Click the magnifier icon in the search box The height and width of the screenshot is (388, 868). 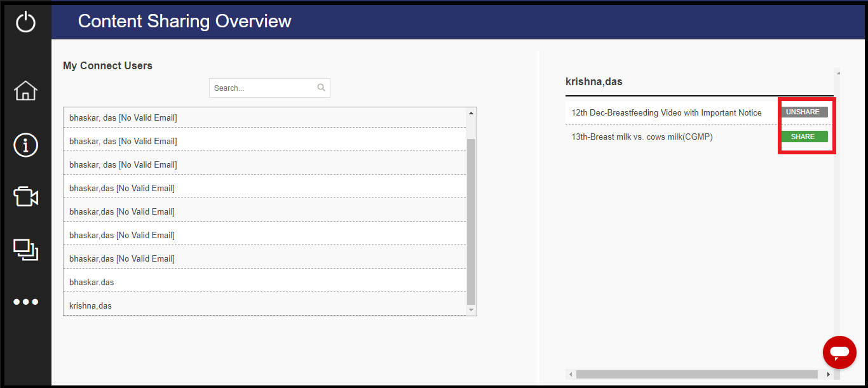pyautogui.click(x=322, y=88)
